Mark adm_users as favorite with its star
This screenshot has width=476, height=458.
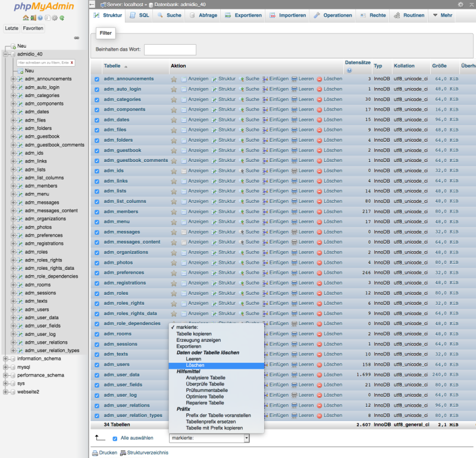174,364
